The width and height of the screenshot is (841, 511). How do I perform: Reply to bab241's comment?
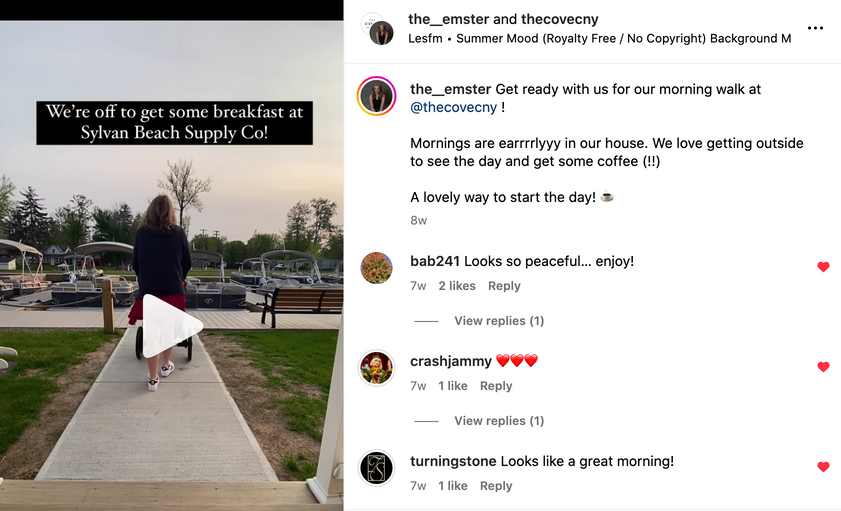(504, 286)
